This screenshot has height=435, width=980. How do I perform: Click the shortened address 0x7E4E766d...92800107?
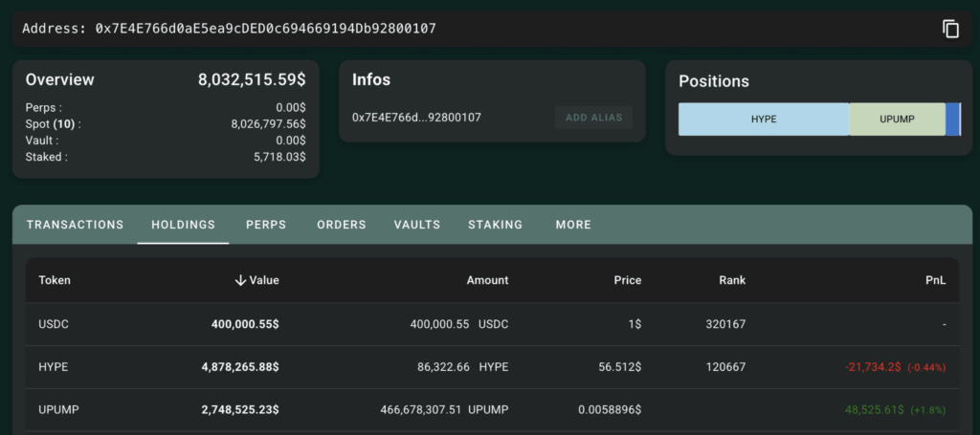pyautogui.click(x=417, y=118)
